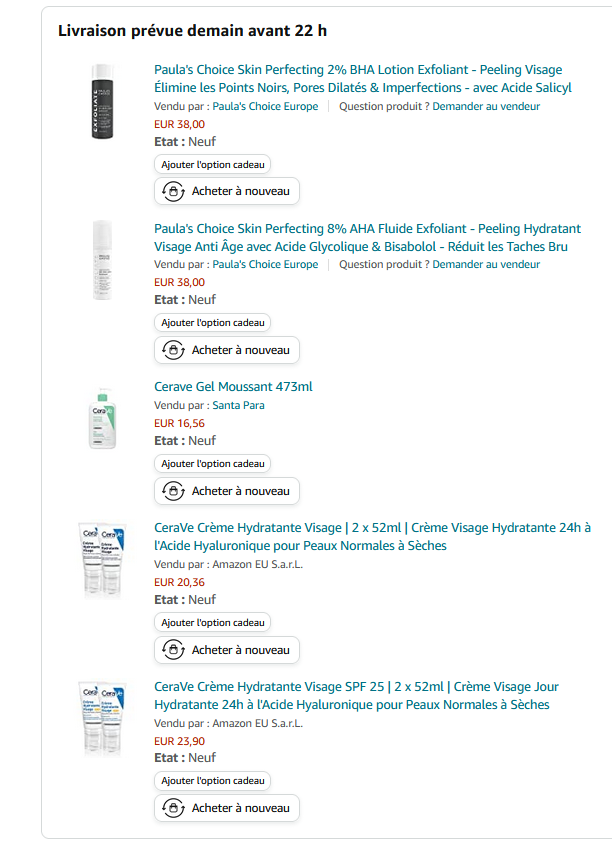Viewport: 612px width, 845px height.
Task: Open Cerave Gel Moussant 473ml product link
Action: (x=233, y=387)
